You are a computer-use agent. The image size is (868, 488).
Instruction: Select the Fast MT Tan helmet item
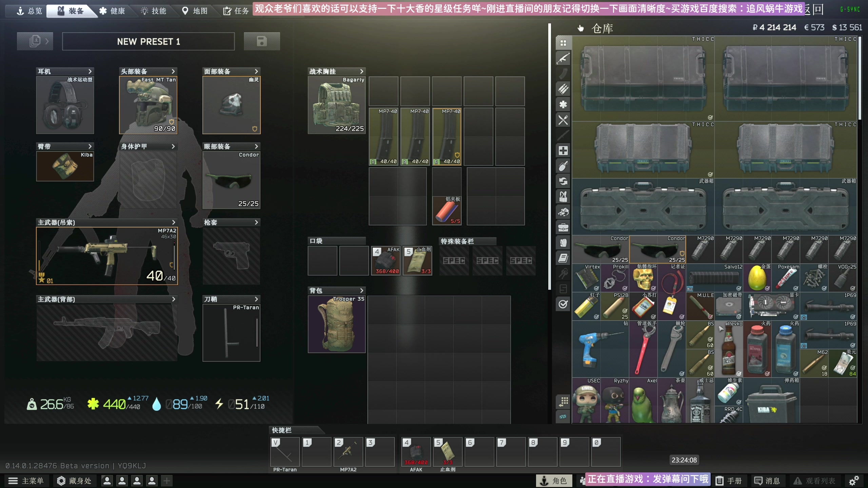pyautogui.click(x=148, y=105)
